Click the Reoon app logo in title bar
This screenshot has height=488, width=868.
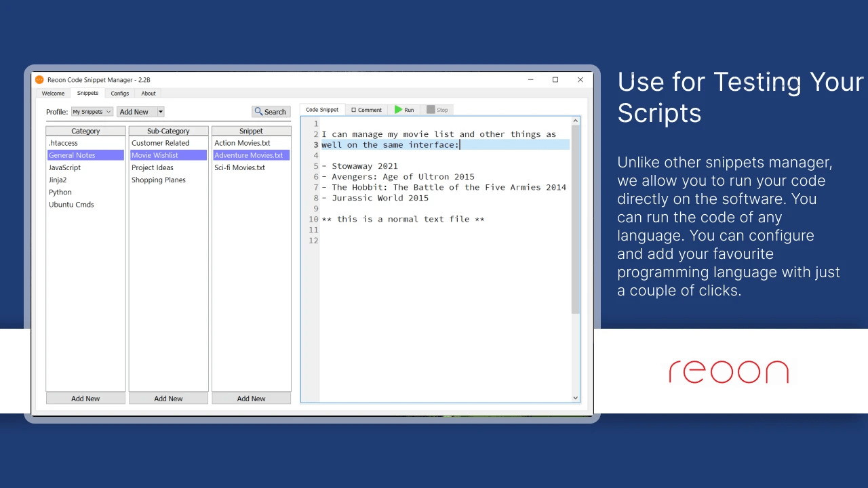click(39, 80)
